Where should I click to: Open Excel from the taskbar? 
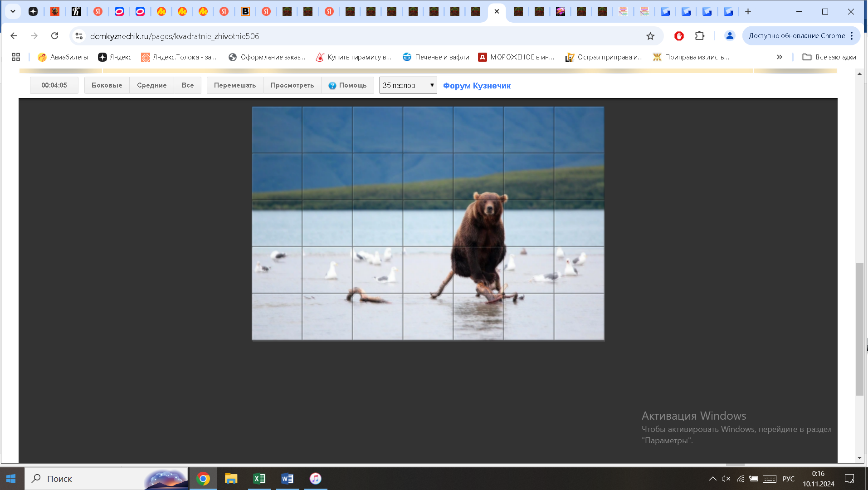(259, 479)
